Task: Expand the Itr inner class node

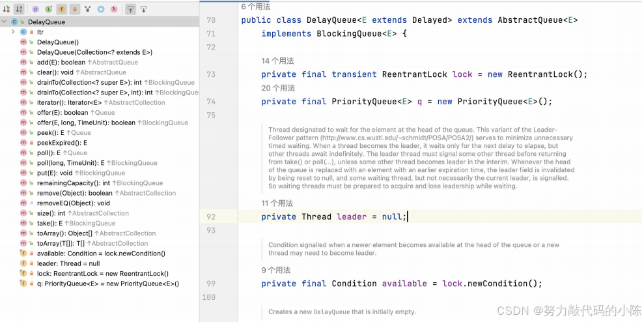Action: [13, 32]
